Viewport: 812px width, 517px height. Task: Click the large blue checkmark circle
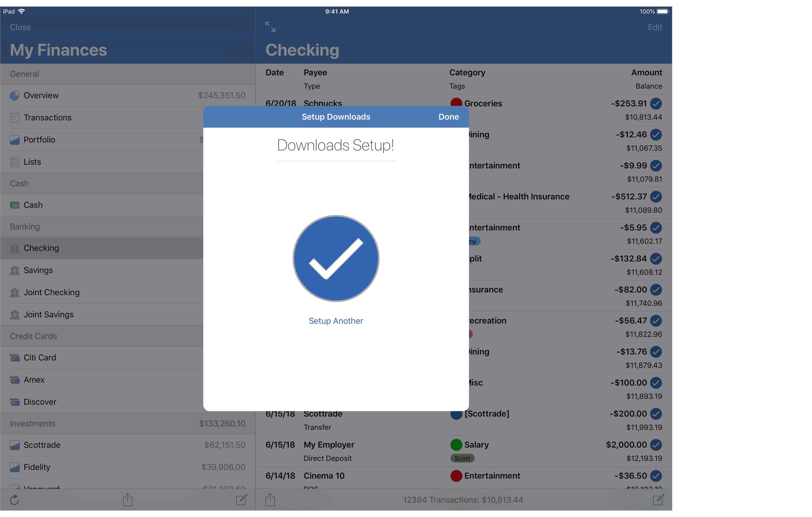pos(336,258)
